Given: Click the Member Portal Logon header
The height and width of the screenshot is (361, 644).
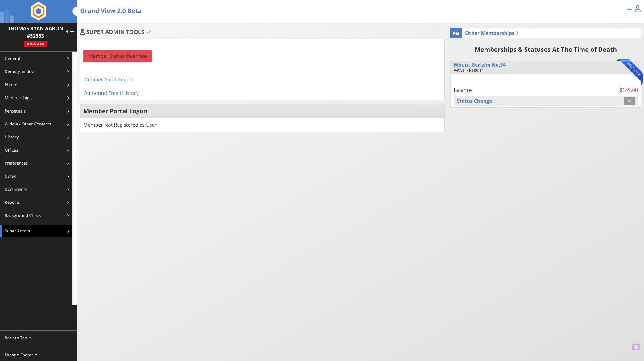Looking at the screenshot, I should click(x=262, y=111).
